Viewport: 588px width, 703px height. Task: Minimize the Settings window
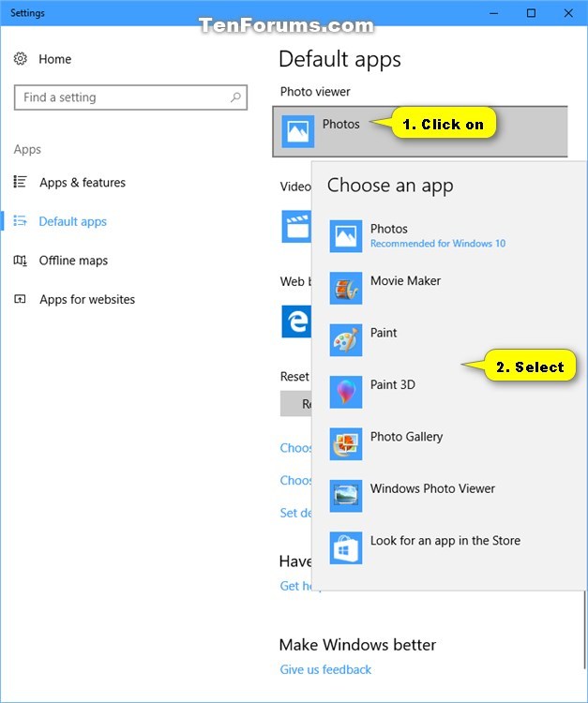coord(494,13)
